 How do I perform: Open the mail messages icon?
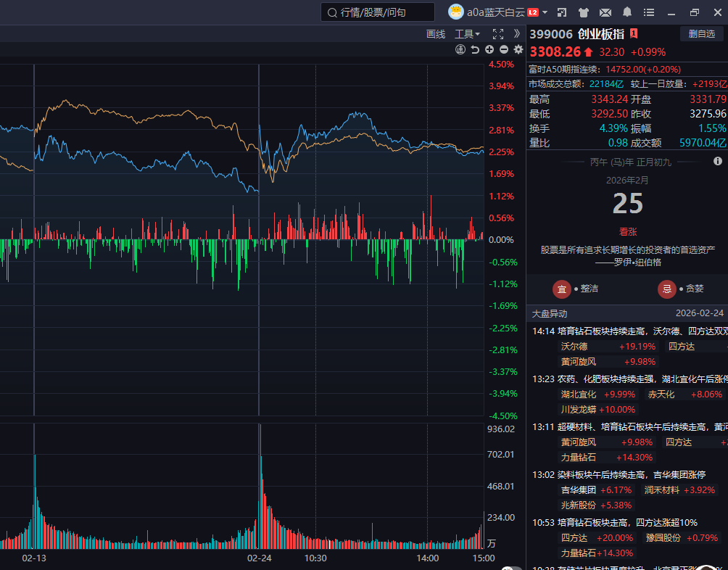(x=605, y=12)
